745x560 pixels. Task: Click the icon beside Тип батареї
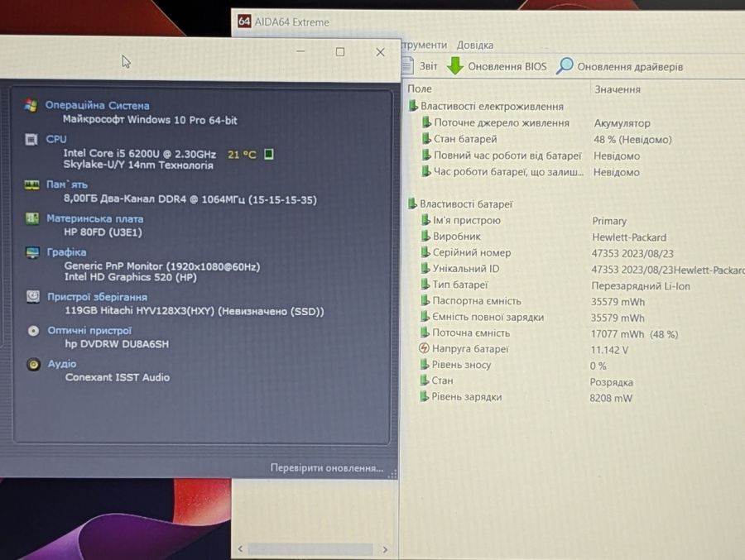click(x=425, y=285)
